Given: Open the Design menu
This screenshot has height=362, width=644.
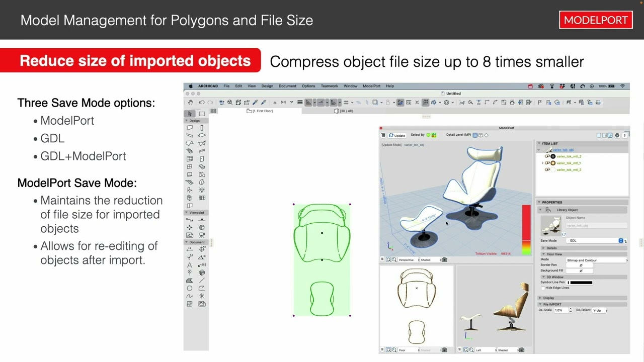Looking at the screenshot, I should click(267, 86).
